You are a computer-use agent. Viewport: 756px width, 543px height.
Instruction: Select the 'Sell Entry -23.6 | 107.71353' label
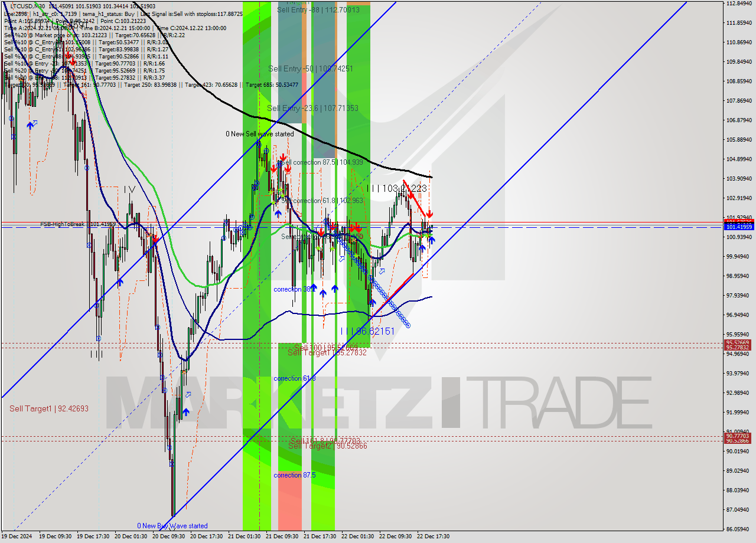pos(312,108)
